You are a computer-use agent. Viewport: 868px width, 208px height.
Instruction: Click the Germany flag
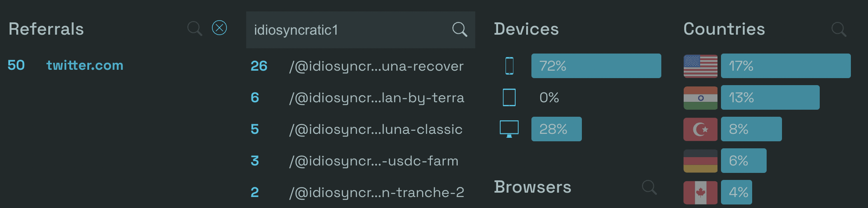point(700,161)
